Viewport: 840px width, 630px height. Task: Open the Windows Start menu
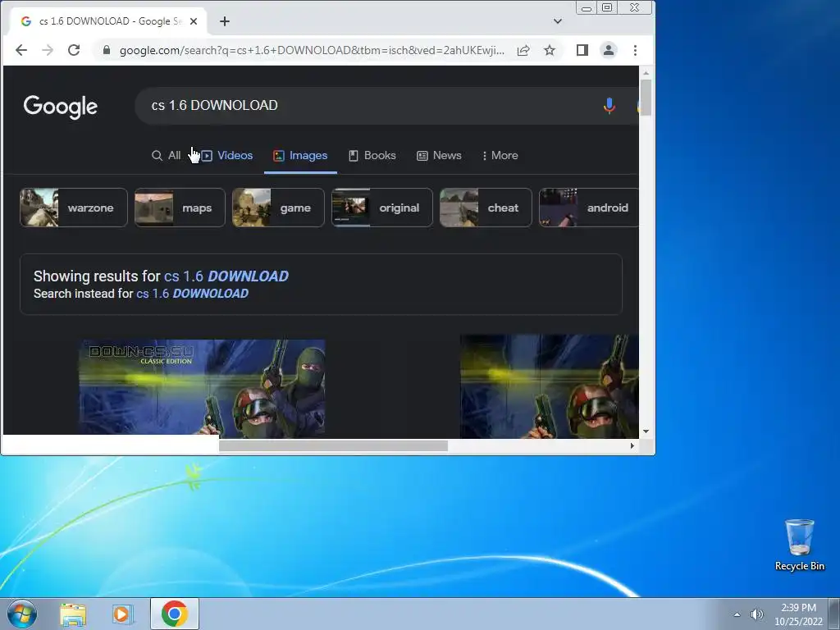22,614
